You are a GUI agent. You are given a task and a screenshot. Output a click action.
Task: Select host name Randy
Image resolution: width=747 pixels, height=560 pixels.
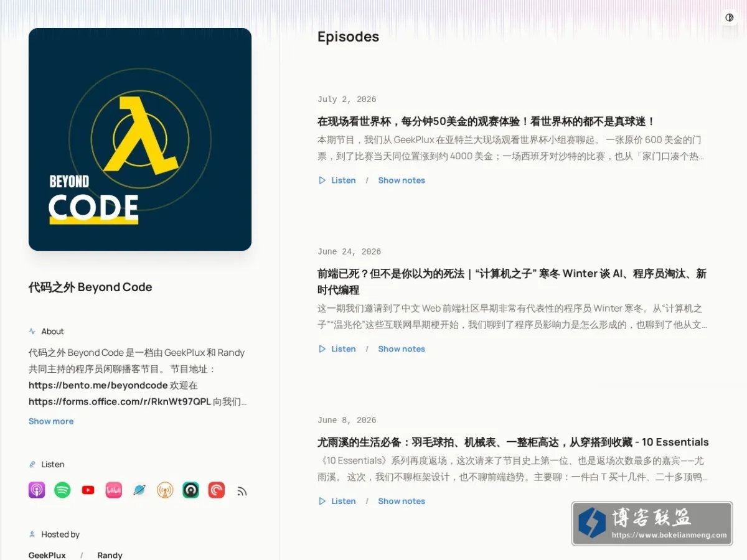110,555
